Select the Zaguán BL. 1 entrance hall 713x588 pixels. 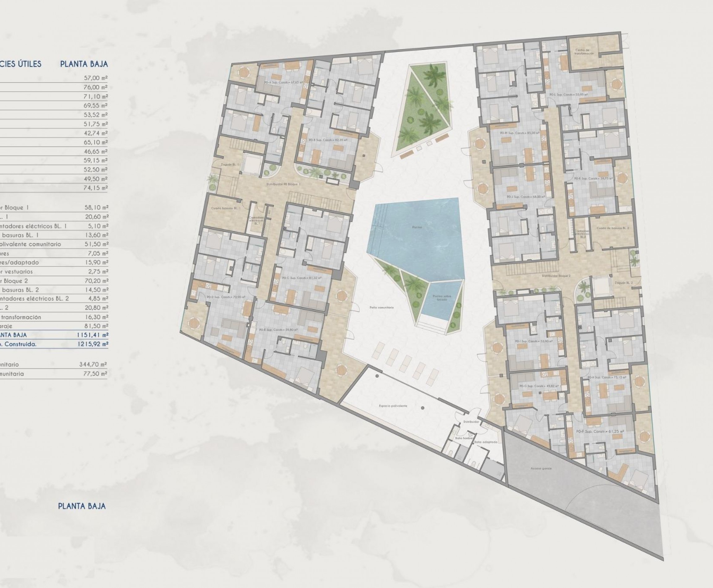(x=230, y=165)
